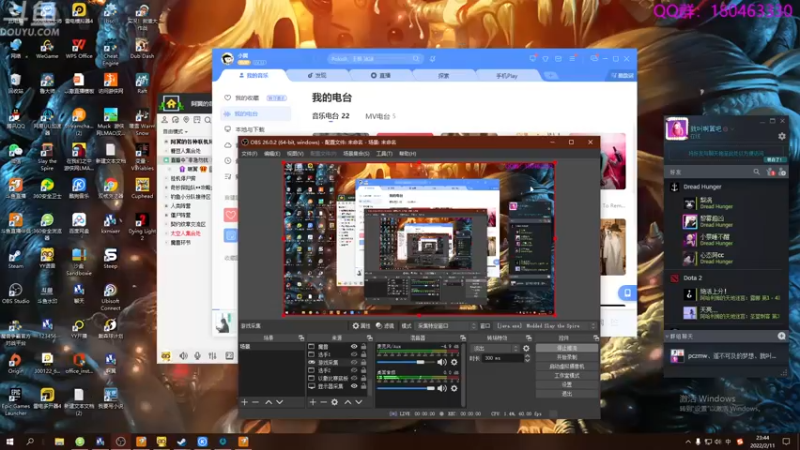The image size is (800, 450).
Task: Add a new scene in OBS scenes panel
Action: (244, 402)
